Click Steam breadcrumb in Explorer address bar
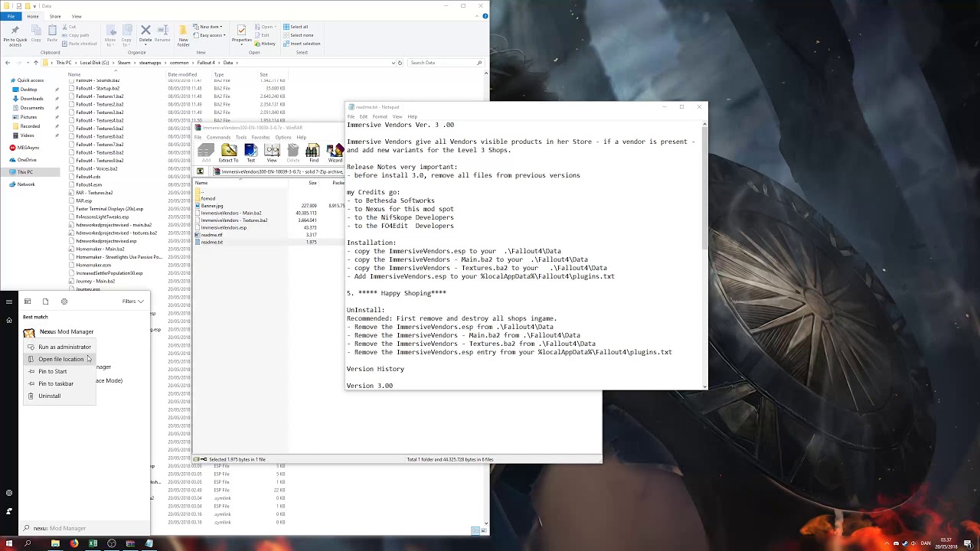Image resolution: width=980 pixels, height=551 pixels. 123,63
